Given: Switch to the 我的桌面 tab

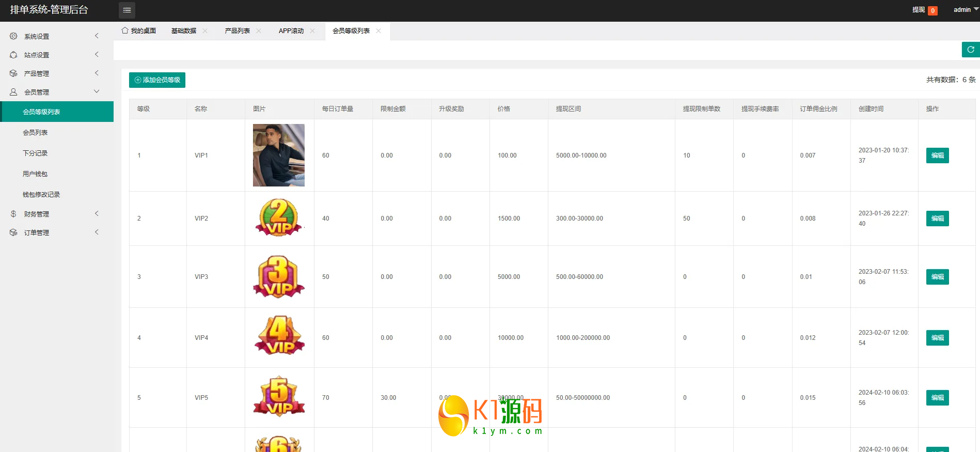Looking at the screenshot, I should point(139,31).
